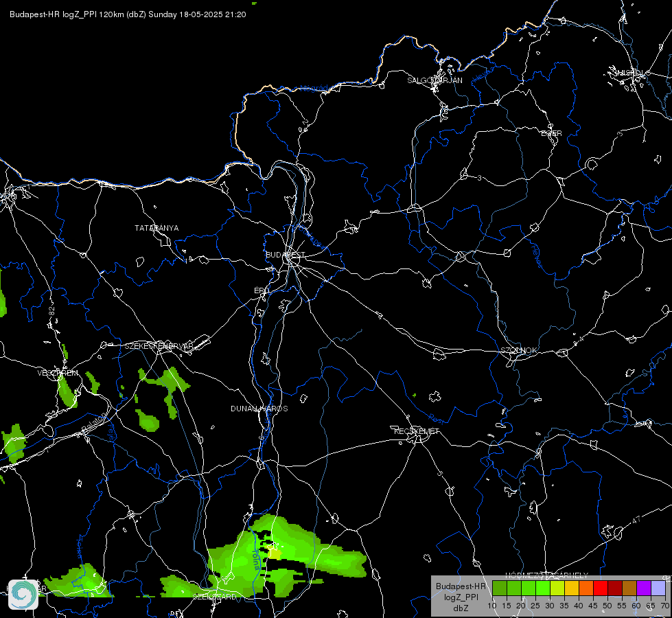Click the Balaton lake label

coord(93,423)
